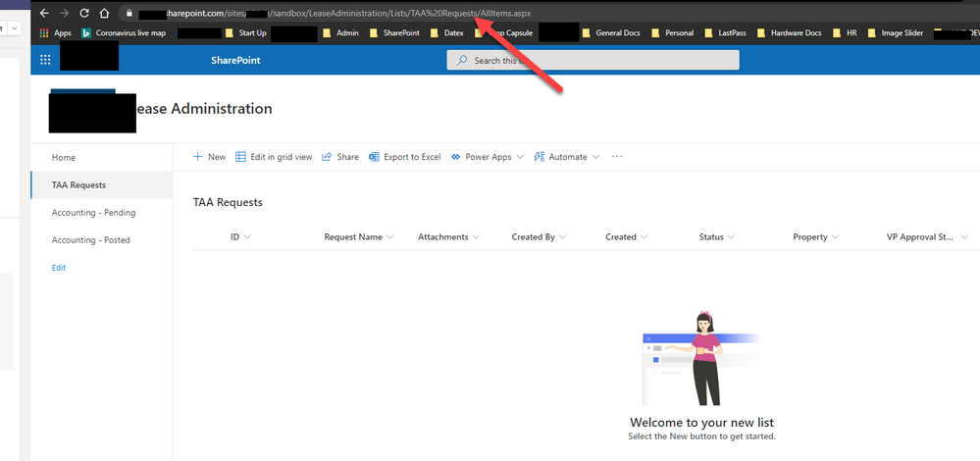
Task: Click the Share command
Action: point(340,157)
